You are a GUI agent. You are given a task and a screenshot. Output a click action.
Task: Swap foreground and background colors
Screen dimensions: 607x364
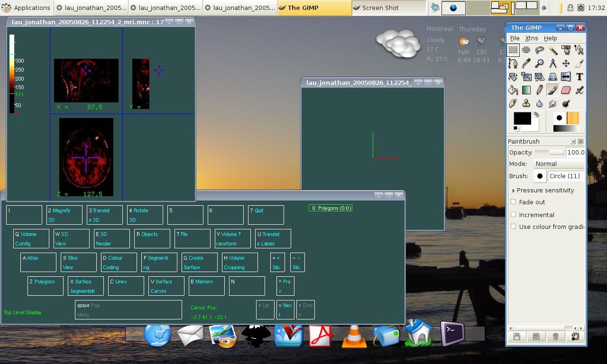tap(536, 115)
